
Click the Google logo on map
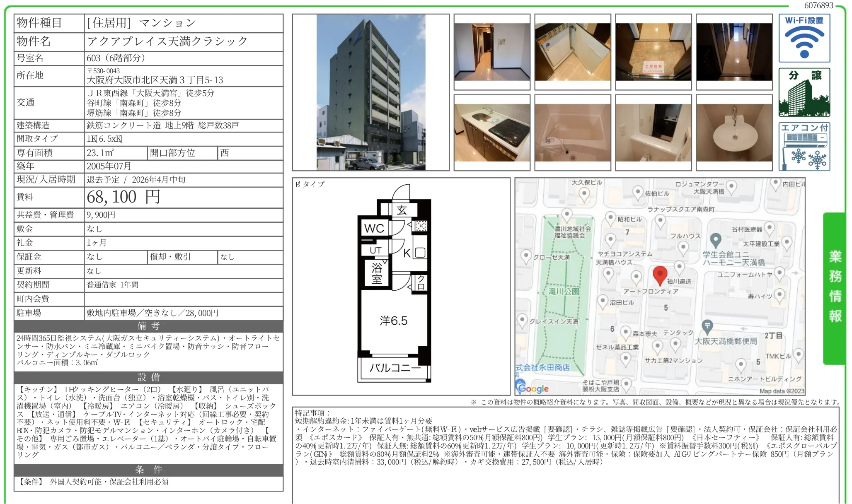(532, 388)
